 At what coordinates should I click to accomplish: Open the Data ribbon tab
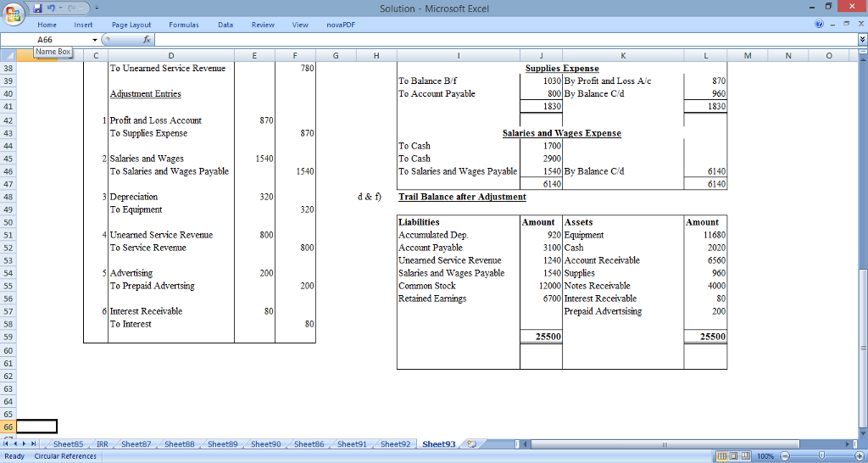225,25
